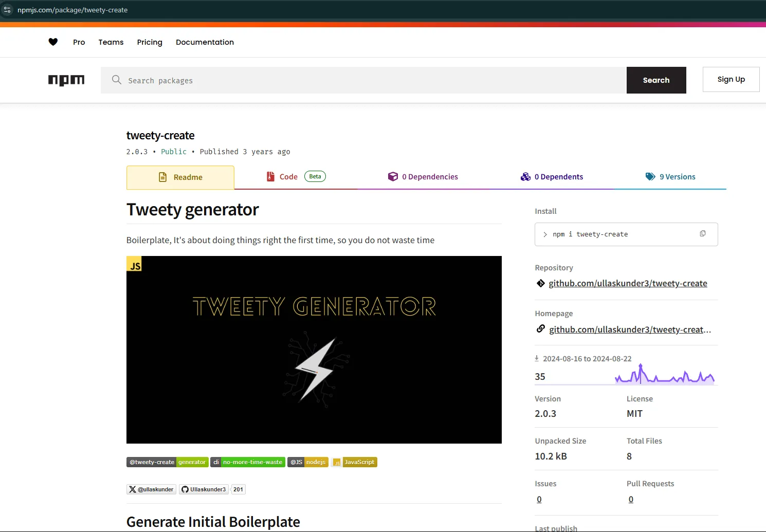Click the JS badge on banner image
Screen dimensions: 766x532
click(x=134, y=264)
